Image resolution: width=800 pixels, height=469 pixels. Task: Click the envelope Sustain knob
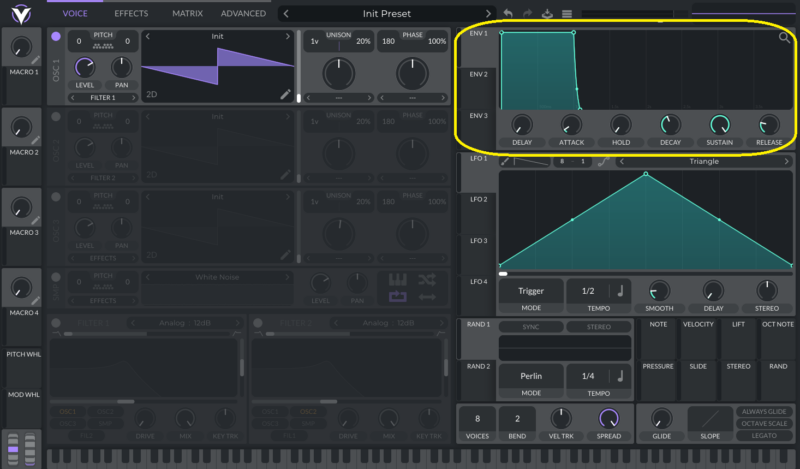click(719, 125)
